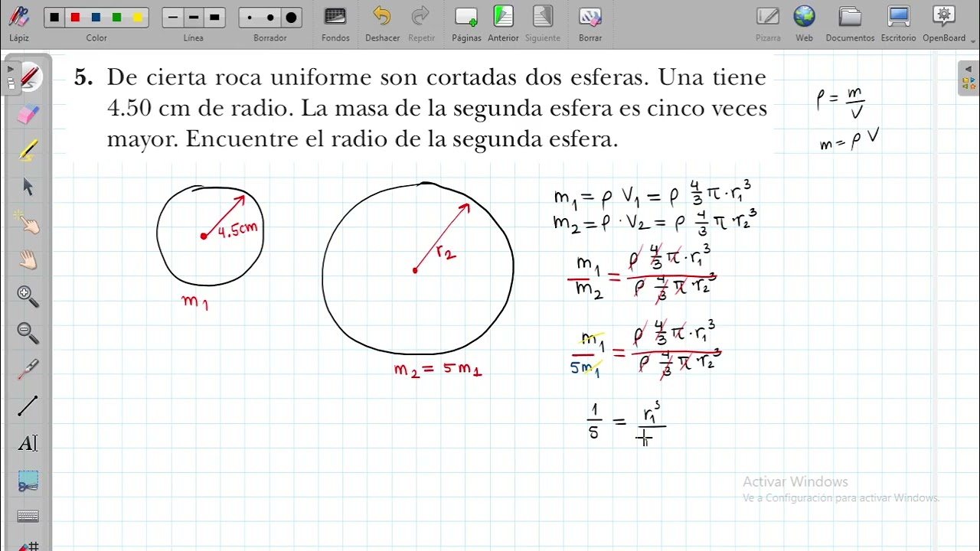Screen dimensions: 980x551
Task: Select the bottom partially visible sidebar tool
Action: click(x=28, y=546)
